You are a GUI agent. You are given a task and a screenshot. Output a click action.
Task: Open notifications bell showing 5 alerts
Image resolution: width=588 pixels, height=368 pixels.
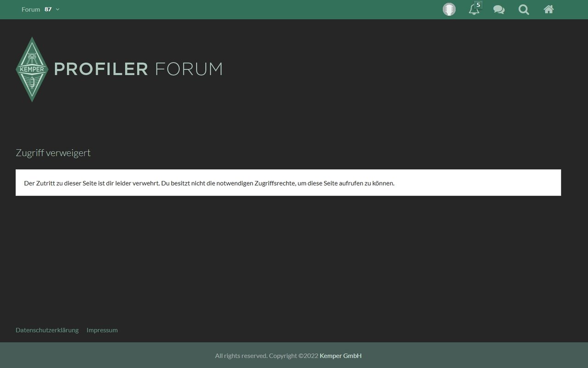click(475, 9)
